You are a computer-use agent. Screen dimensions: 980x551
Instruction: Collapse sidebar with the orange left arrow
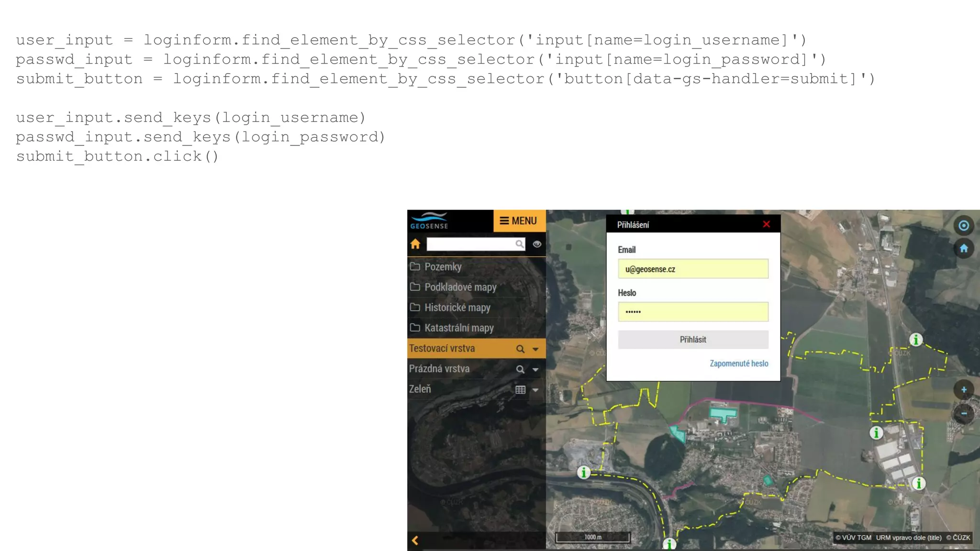point(415,540)
